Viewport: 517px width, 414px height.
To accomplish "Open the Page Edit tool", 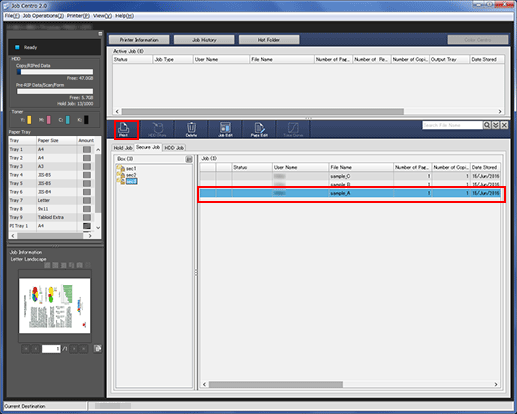I will 259,130.
